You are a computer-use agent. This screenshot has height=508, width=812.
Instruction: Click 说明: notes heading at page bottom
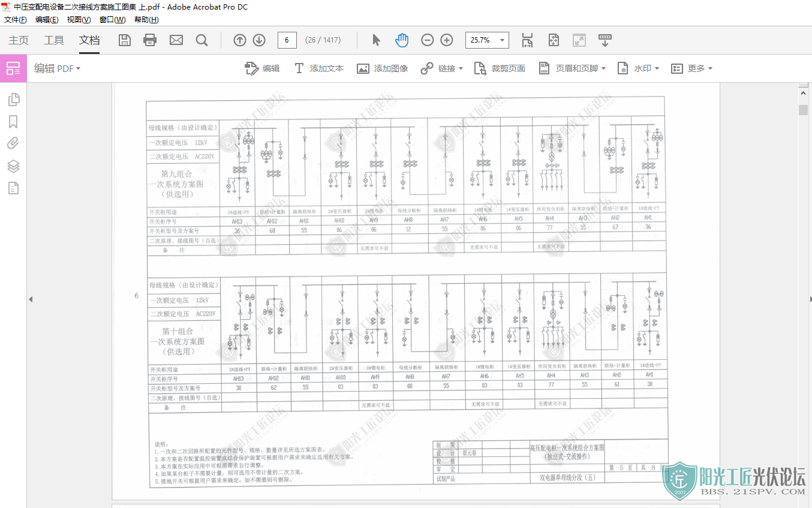tap(161, 444)
